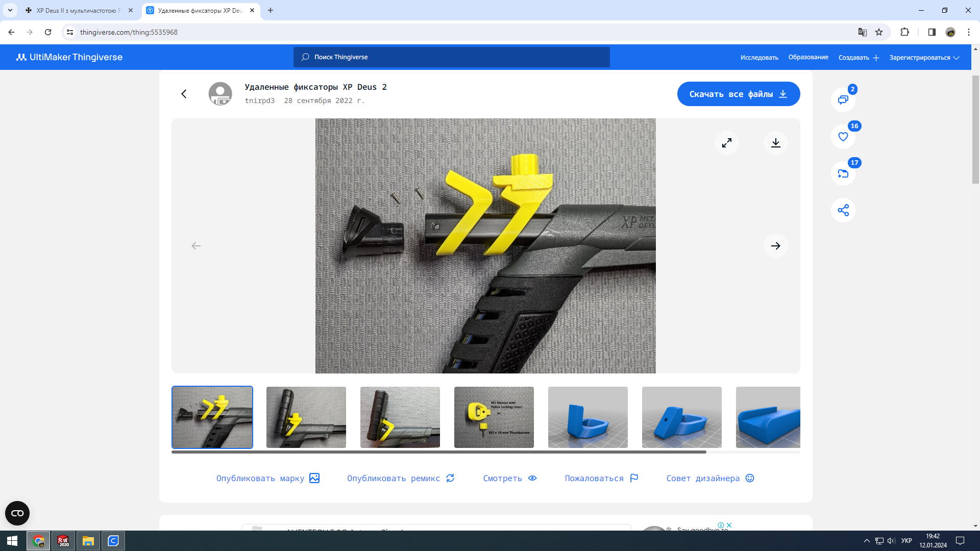Select the fourth thumbnail showing M3 hexnut
Image resolution: width=980 pixels, height=551 pixels.
(x=494, y=417)
